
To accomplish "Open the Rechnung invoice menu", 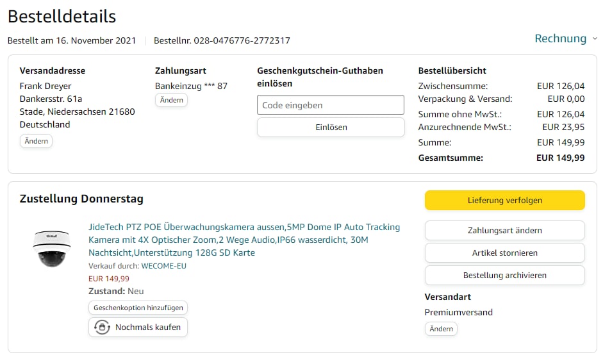I will pyautogui.click(x=560, y=38).
